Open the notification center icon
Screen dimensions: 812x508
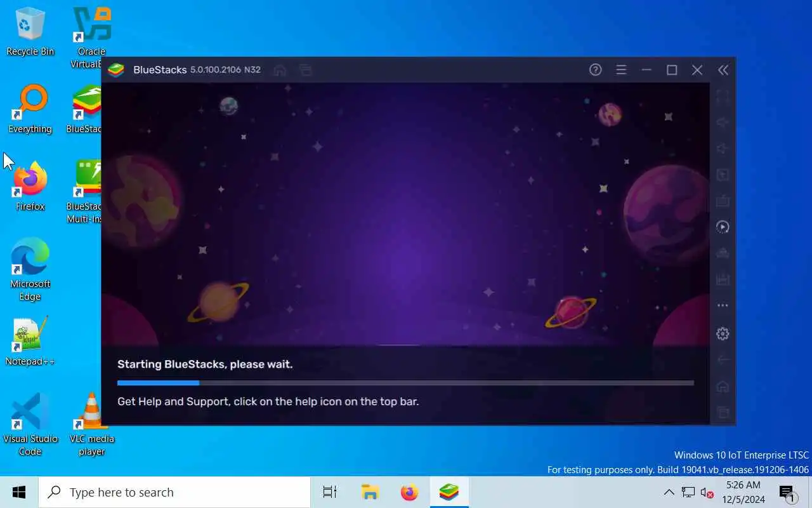[x=787, y=492]
